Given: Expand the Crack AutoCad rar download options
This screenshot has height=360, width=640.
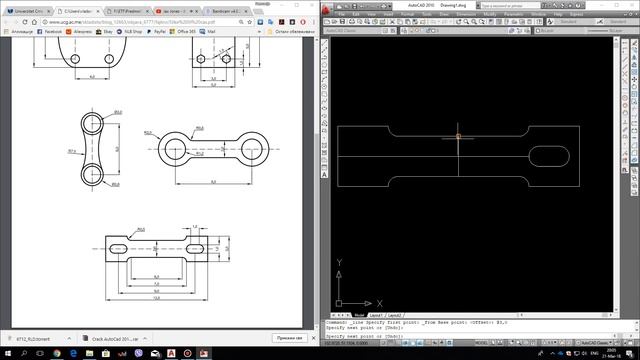Looking at the screenshot, I should (145, 338).
